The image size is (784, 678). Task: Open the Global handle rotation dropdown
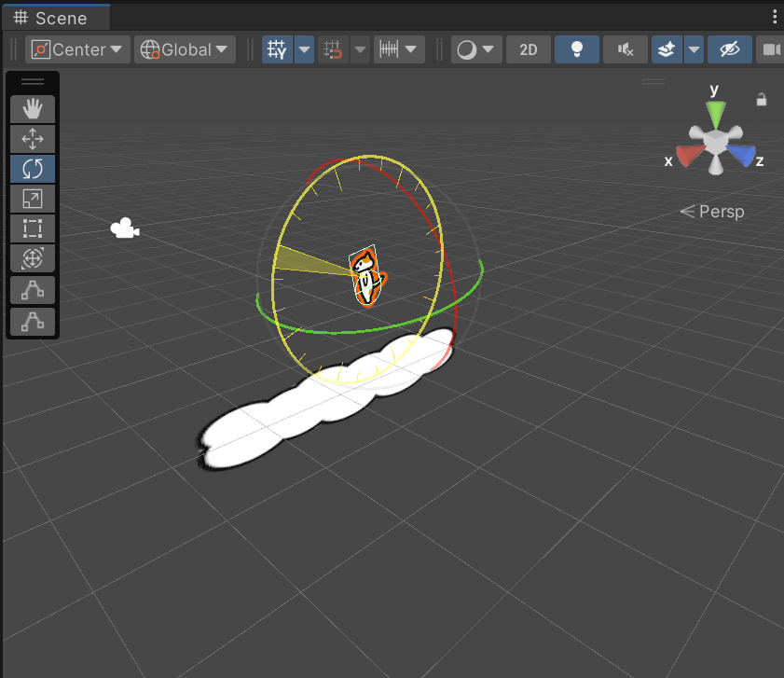pos(185,49)
